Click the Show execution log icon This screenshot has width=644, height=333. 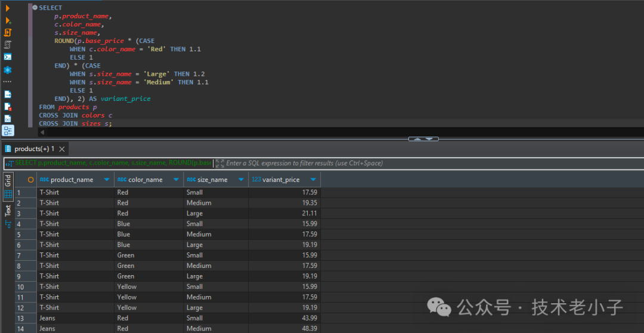click(8, 107)
